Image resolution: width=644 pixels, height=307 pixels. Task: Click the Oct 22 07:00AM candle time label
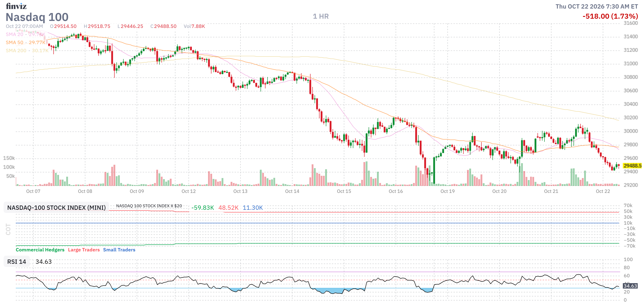pyautogui.click(x=24, y=26)
